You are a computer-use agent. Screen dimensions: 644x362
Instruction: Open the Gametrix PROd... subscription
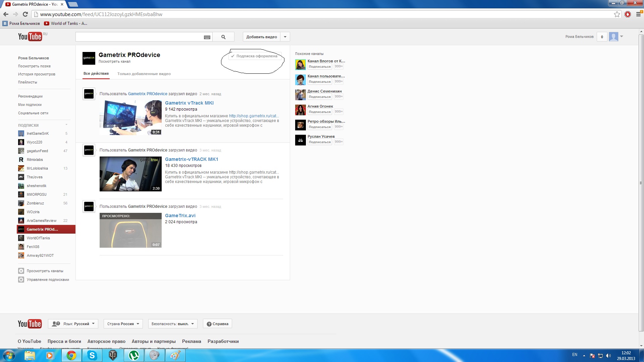point(46,229)
